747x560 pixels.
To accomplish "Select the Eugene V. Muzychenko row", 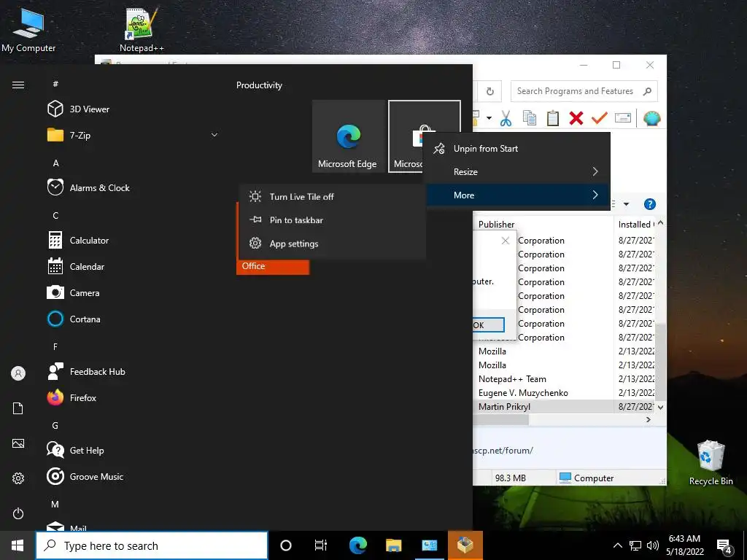I will [565, 393].
